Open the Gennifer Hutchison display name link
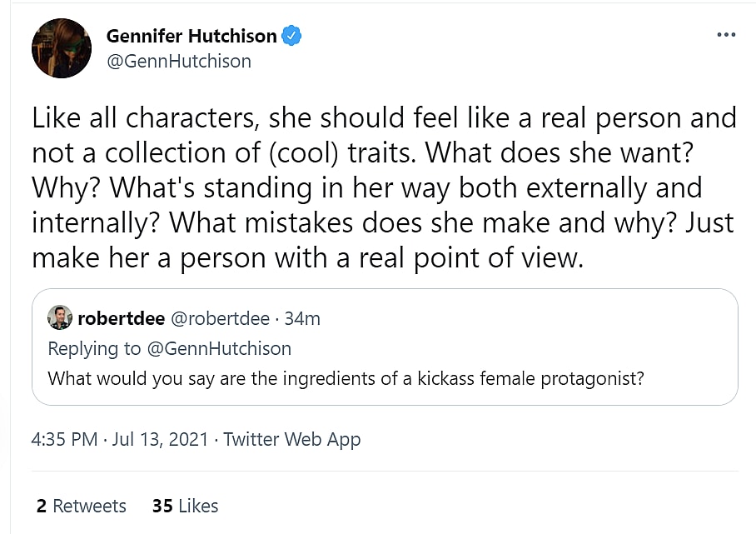The image size is (756, 534). 191,36
